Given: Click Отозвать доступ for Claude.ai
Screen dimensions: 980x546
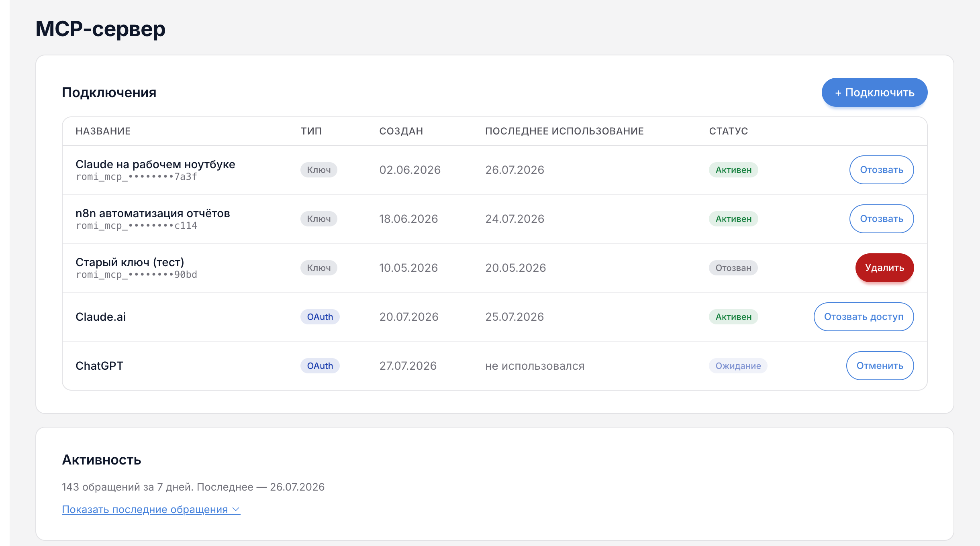Looking at the screenshot, I should coord(864,317).
